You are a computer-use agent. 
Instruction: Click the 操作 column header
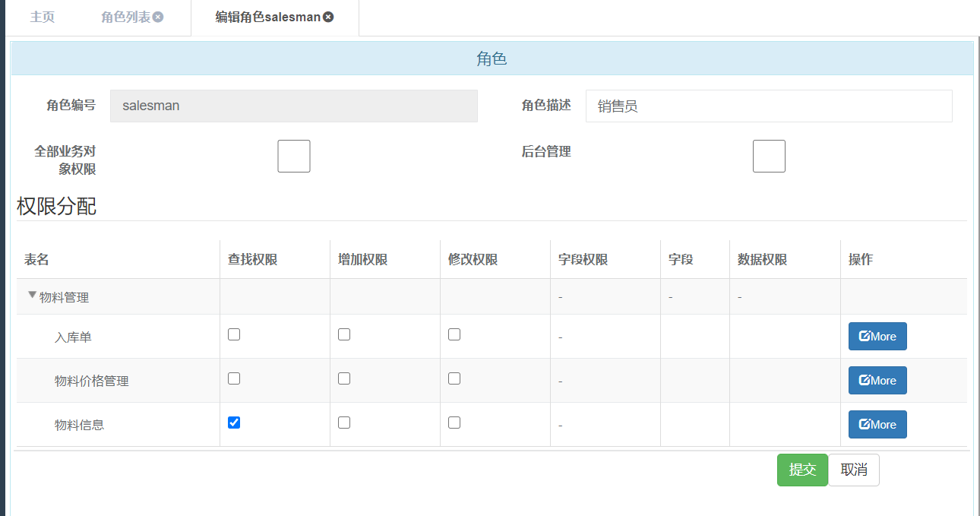click(x=861, y=260)
